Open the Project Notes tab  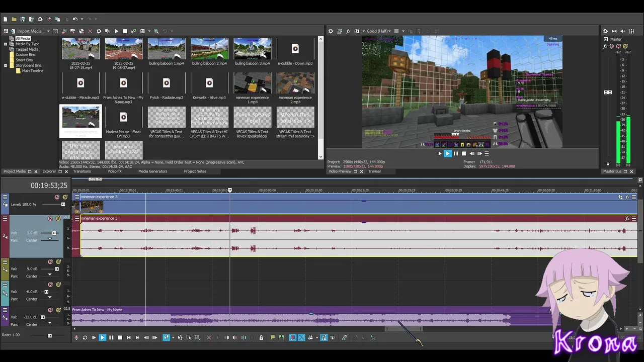pos(195,171)
